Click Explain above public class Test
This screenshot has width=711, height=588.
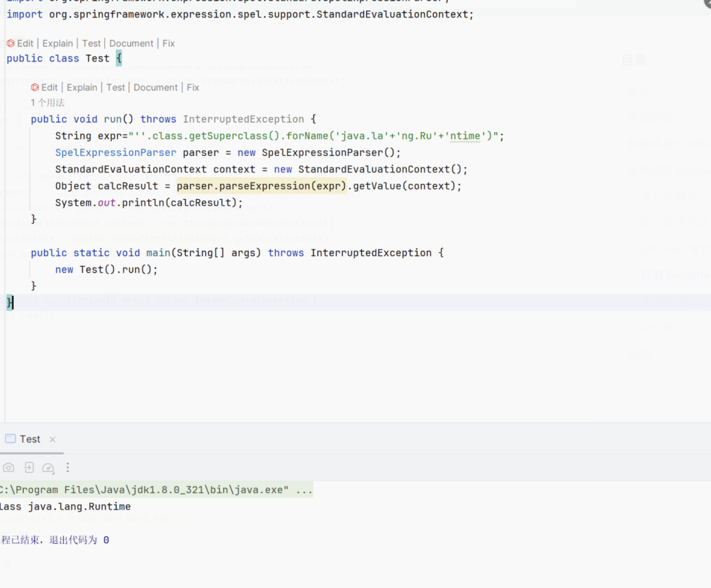(x=57, y=43)
